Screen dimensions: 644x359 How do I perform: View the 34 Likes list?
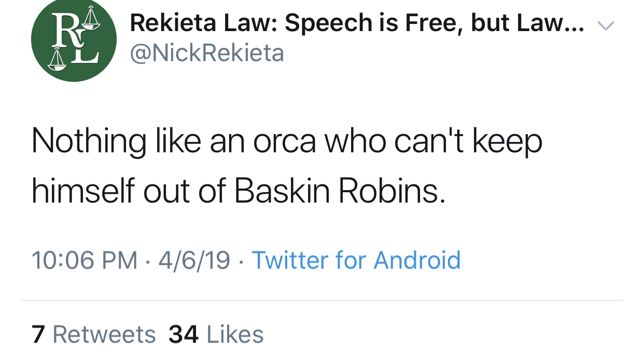(216, 335)
